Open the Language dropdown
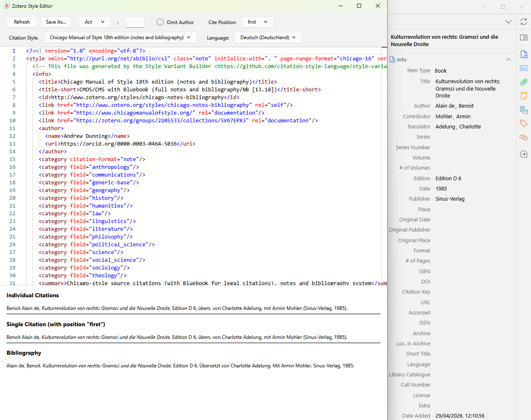The height and width of the screenshot is (420, 531). pos(268,38)
